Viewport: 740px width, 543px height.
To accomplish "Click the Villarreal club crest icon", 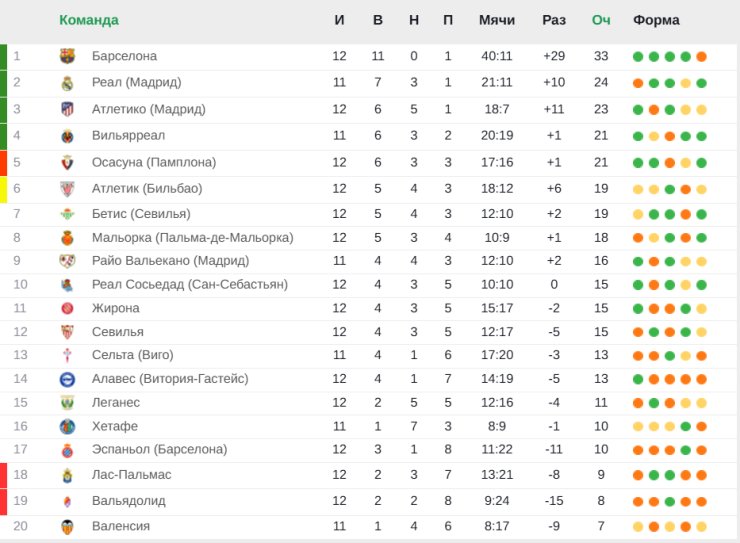I will point(67,136).
